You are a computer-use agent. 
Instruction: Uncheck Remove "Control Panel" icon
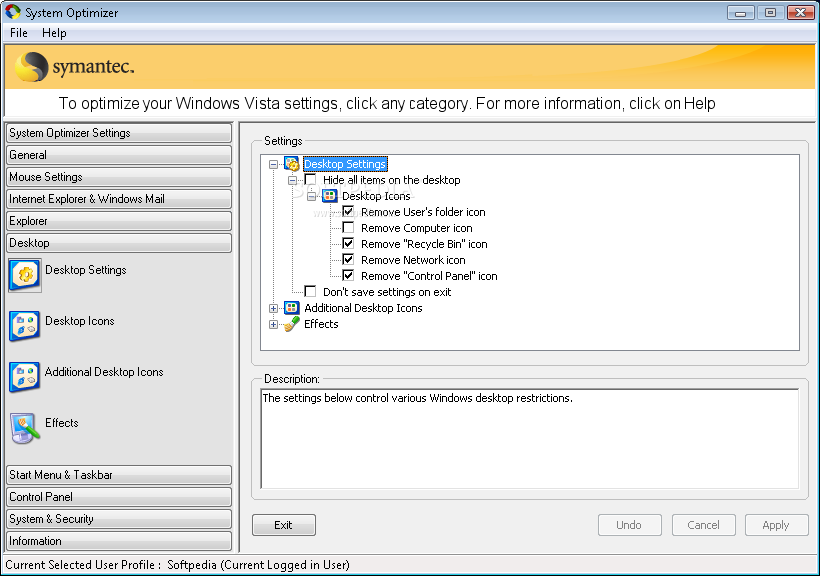click(x=348, y=276)
